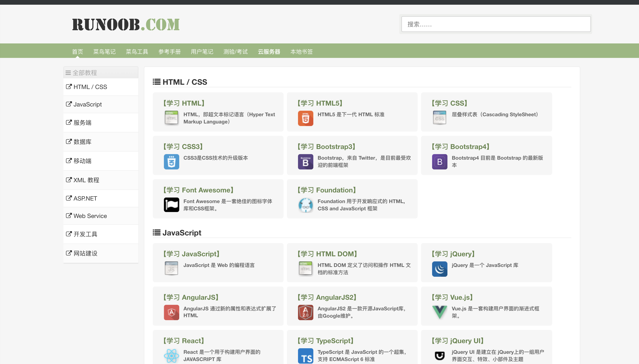Open the 【学习 HTML DOM】 title link
This screenshot has height=364, width=639.
tap(327, 254)
